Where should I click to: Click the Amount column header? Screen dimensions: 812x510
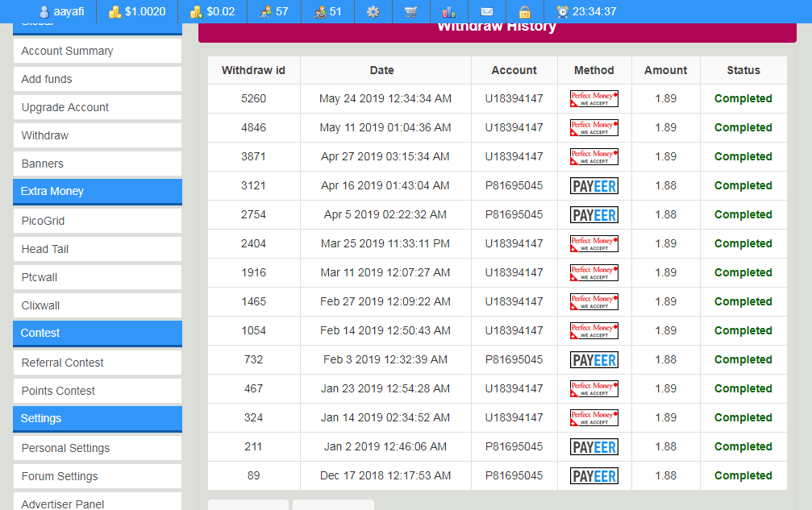[665, 70]
